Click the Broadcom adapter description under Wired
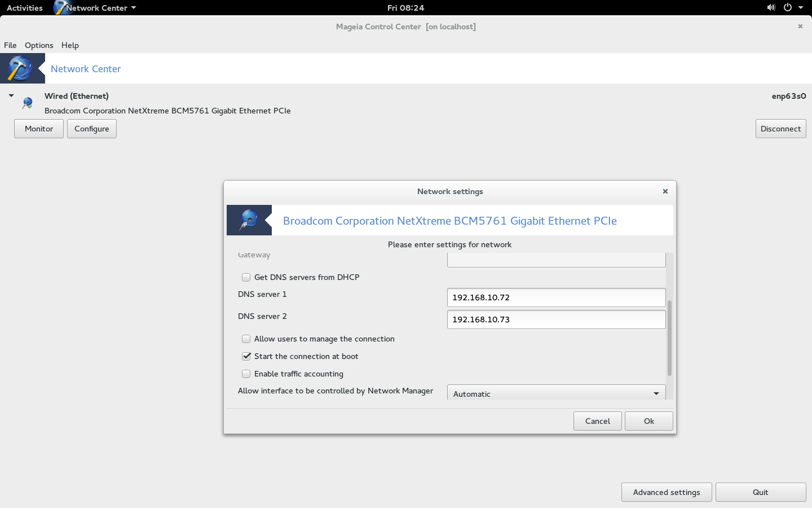The width and height of the screenshot is (812, 508). (167, 111)
